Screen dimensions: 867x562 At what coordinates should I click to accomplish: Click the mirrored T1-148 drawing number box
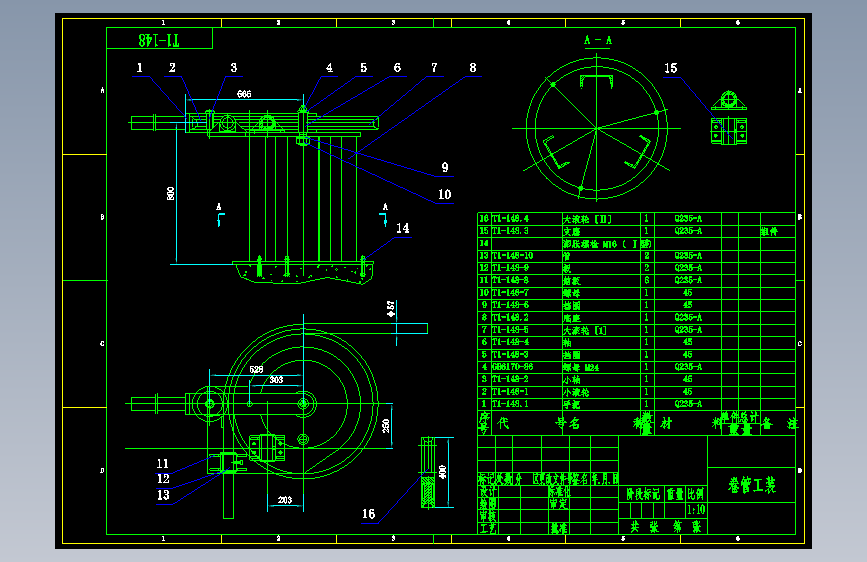coord(159,39)
